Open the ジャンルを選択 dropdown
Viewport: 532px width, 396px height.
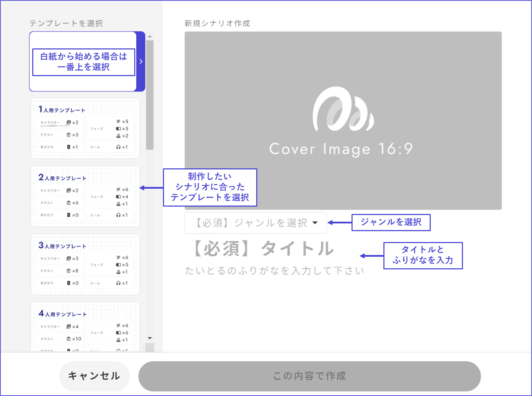255,223
